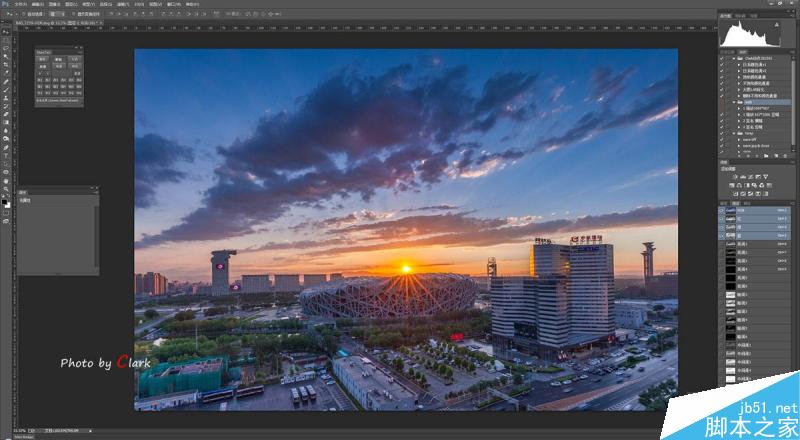Open the auto-select layer/group dropdown

(x=58, y=14)
